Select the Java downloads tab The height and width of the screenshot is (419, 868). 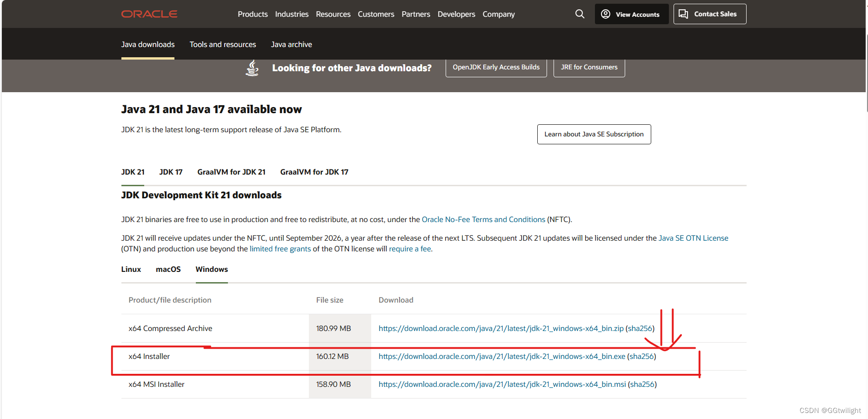(x=148, y=44)
